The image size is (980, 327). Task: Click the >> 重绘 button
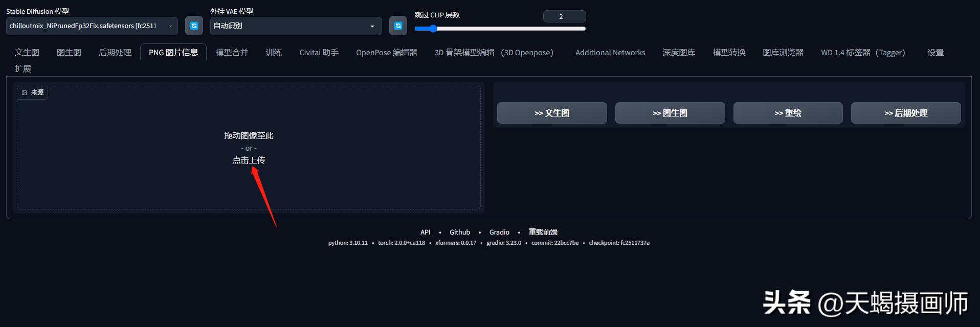(788, 113)
